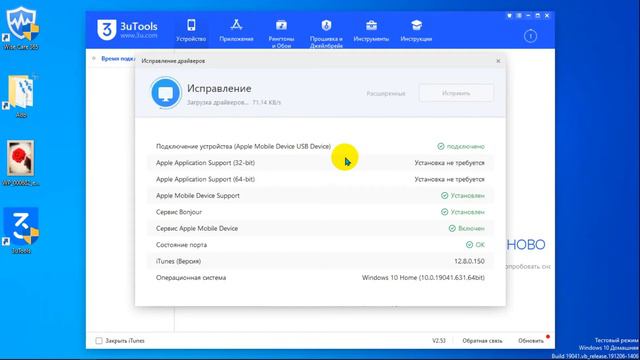640x360 pixels.
Task: Minimize the 3uTools window
Action: [x=528, y=16]
